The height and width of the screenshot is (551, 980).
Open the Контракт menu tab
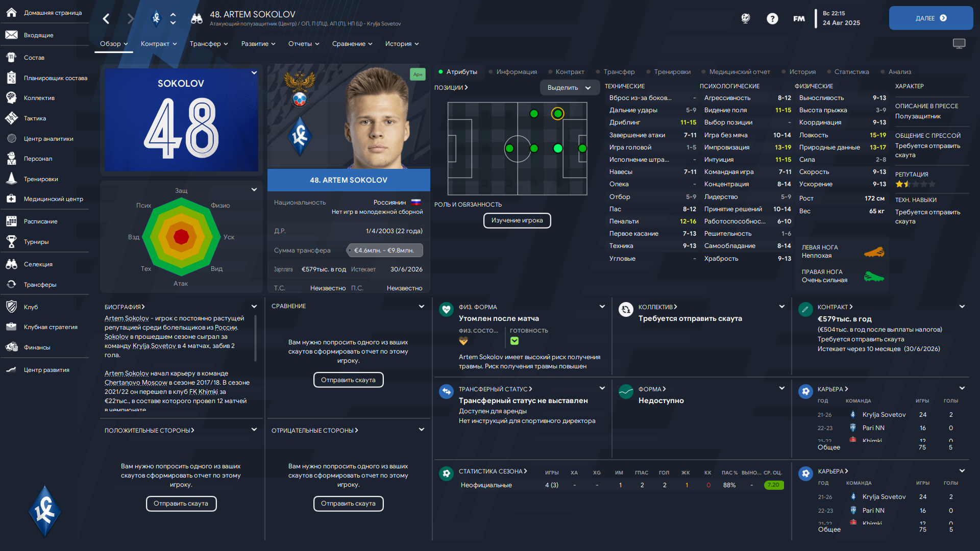159,44
